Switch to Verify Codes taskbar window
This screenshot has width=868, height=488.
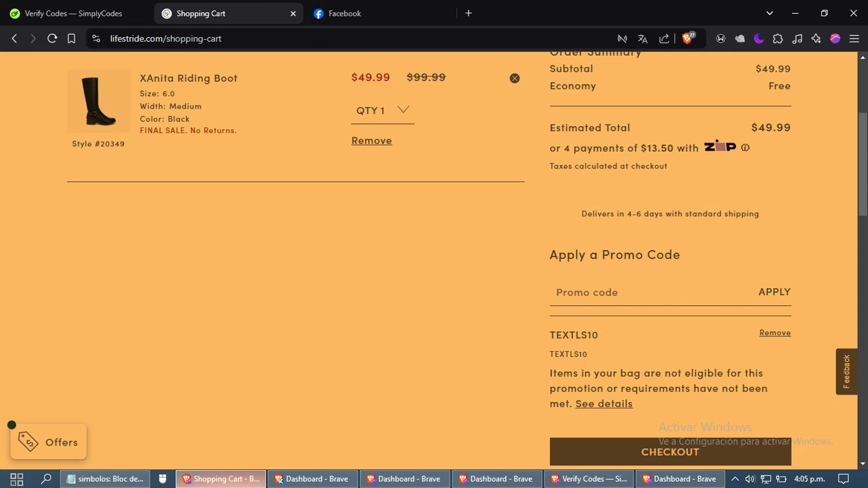[589, 479]
